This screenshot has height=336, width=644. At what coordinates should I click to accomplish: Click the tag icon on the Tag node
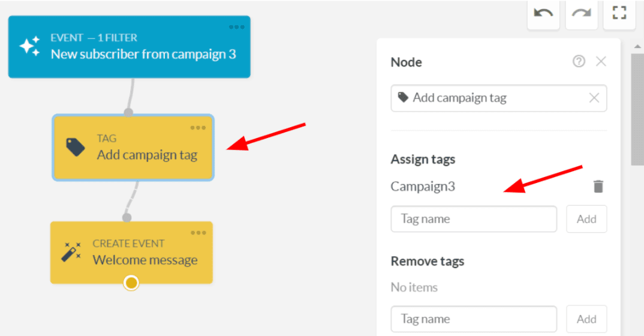pyautogui.click(x=76, y=147)
